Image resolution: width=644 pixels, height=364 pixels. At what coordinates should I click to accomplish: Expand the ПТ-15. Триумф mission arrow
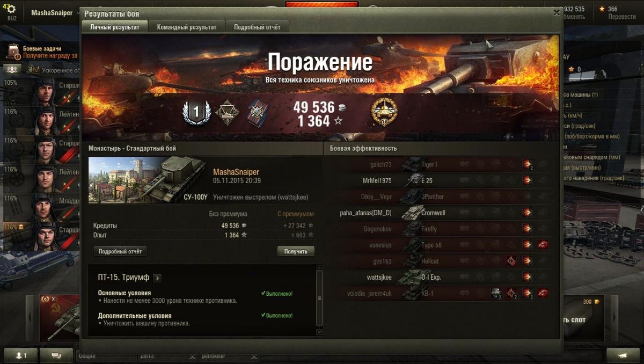157,278
